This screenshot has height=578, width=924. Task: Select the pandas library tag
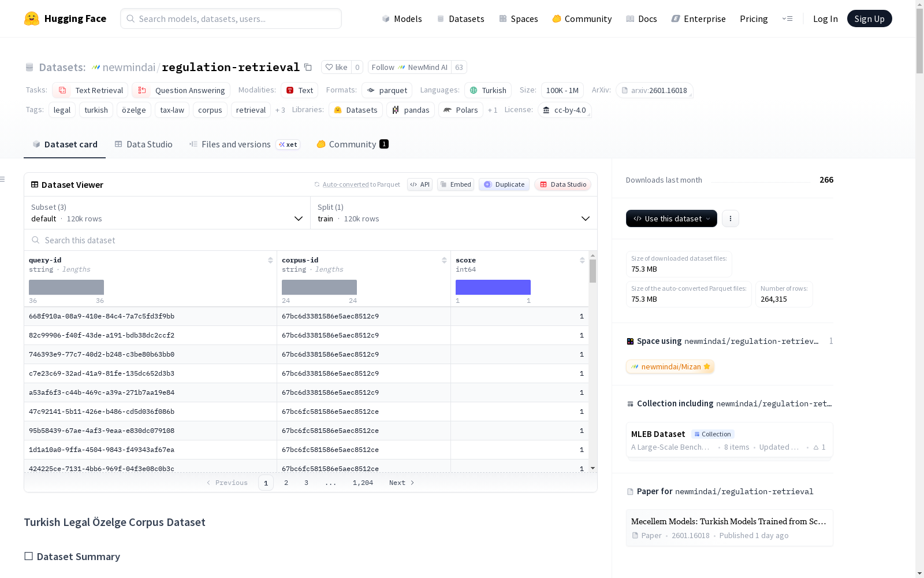tap(411, 110)
